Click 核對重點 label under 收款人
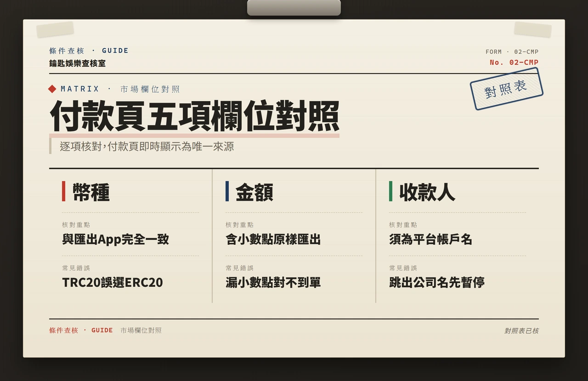 coord(403,225)
